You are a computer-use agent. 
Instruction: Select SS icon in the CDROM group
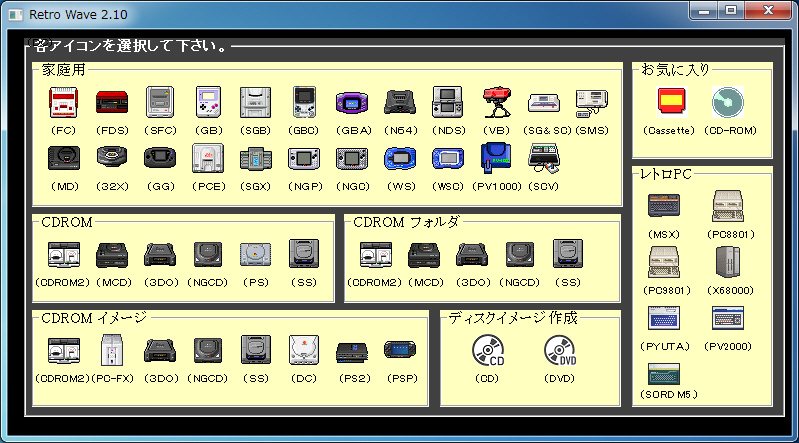coord(304,253)
